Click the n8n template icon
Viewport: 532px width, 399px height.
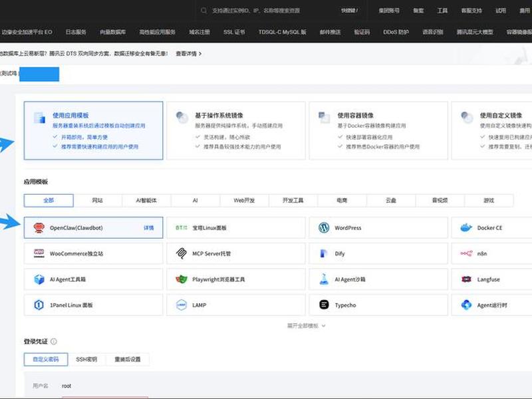pyautogui.click(x=466, y=253)
